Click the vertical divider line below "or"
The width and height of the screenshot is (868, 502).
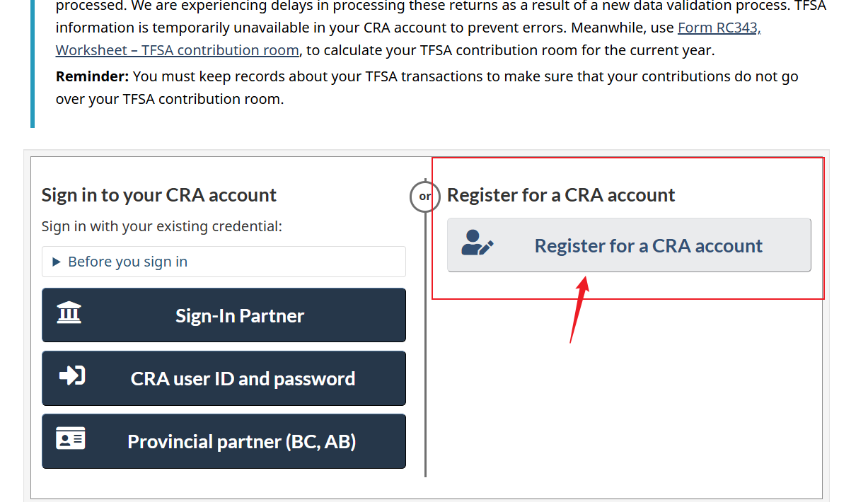pos(425,354)
